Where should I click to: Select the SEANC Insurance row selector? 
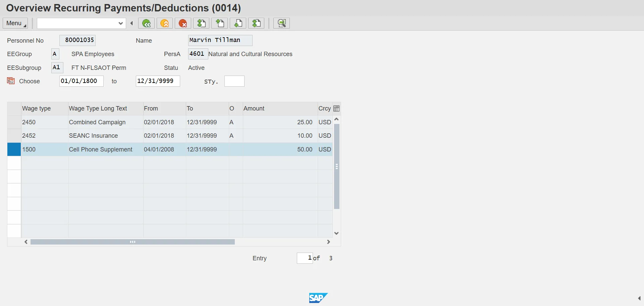(14, 136)
